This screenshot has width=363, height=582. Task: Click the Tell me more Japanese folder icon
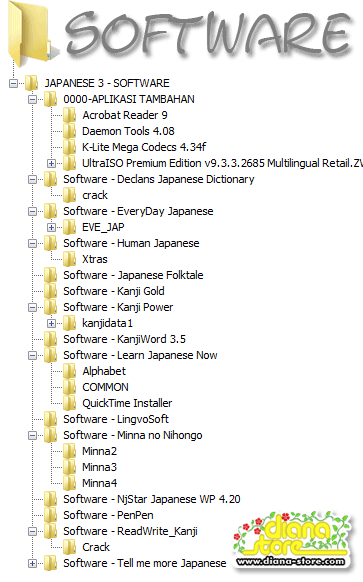(x=50, y=563)
